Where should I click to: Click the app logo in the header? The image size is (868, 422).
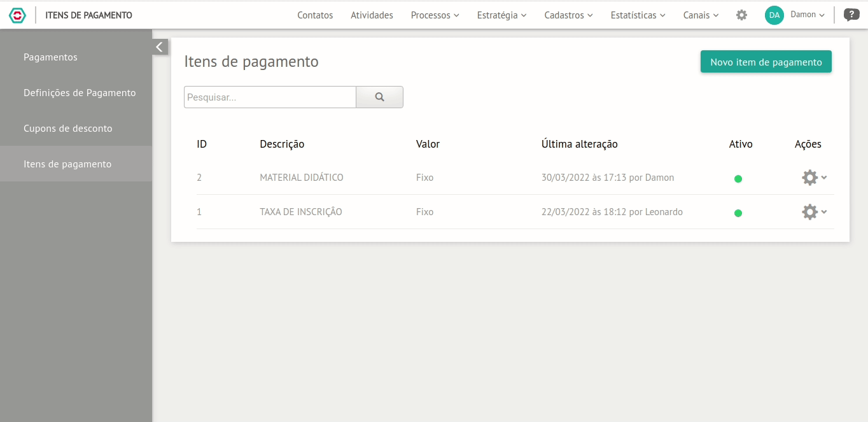pyautogui.click(x=18, y=15)
